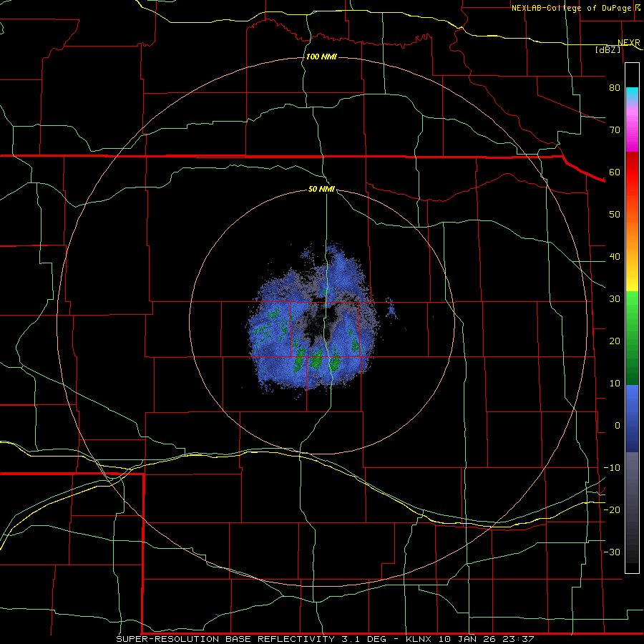Click the KLNX station identifier in the caption
Screen dimensions: 644x644
420,639
